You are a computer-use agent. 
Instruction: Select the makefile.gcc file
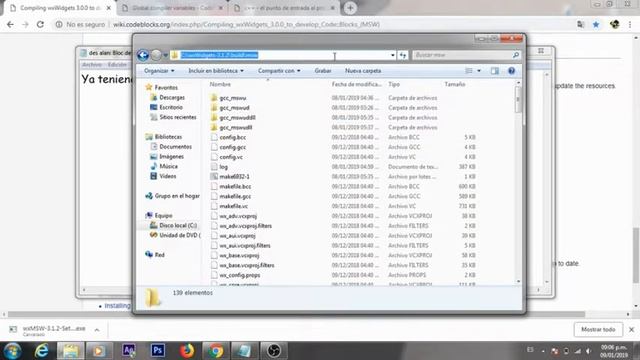(x=235, y=196)
